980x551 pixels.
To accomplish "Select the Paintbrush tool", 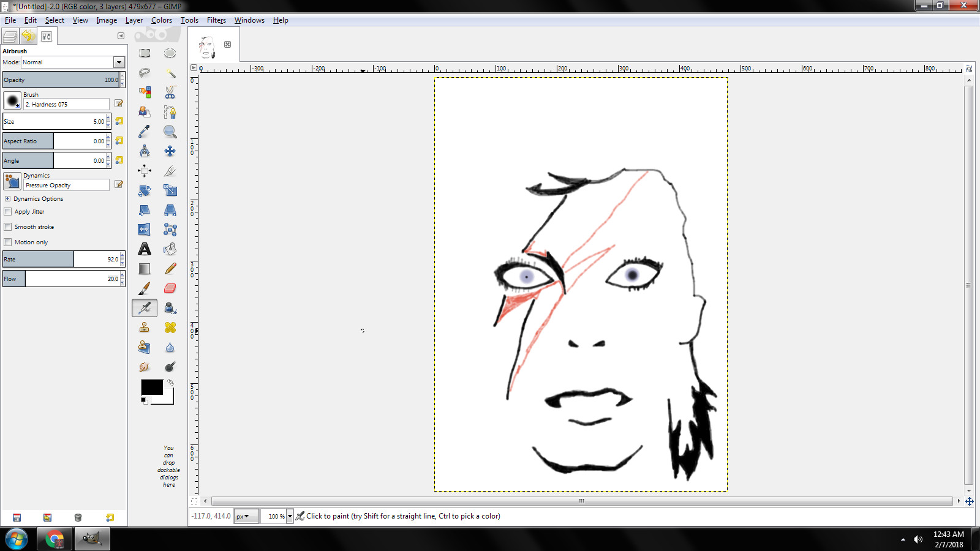I will 145,288.
